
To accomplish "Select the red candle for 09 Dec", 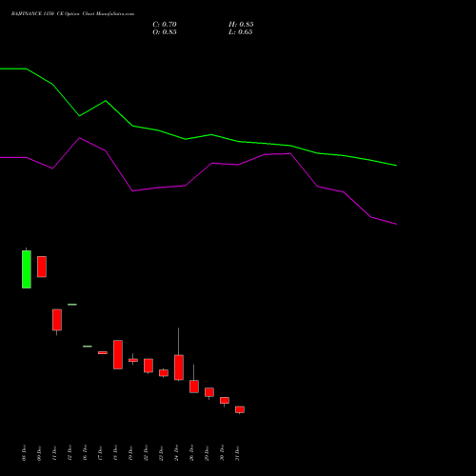I will [42, 267].
